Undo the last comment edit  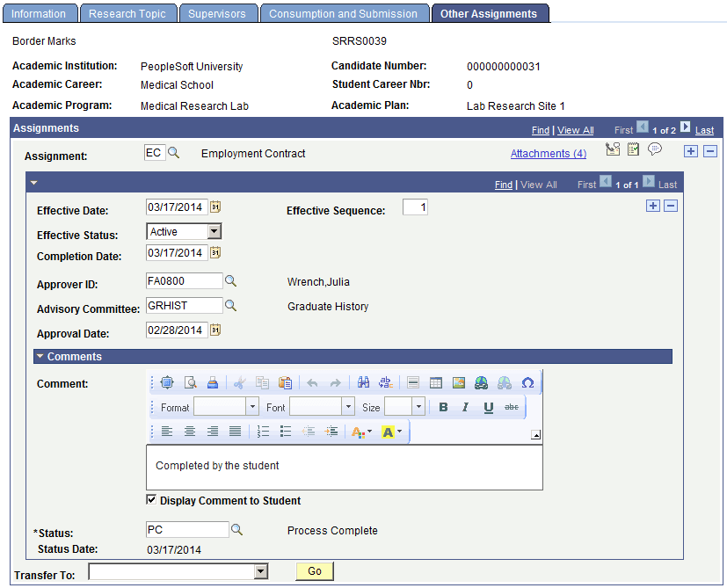313,381
